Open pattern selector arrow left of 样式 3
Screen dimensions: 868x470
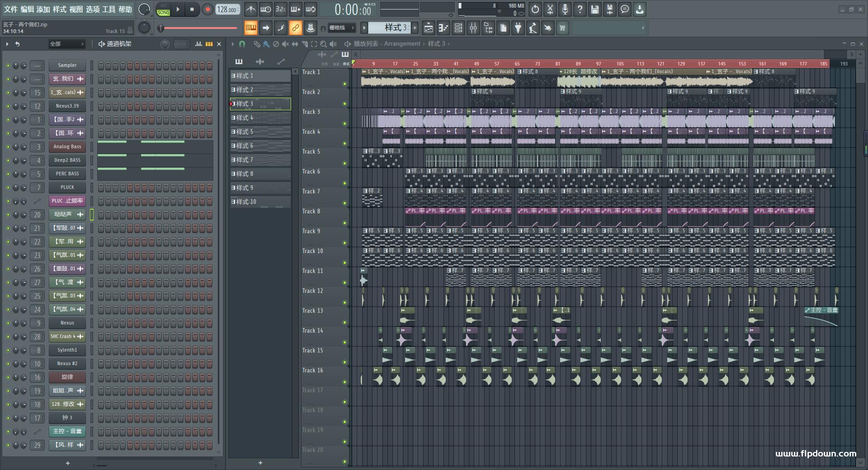(x=364, y=28)
